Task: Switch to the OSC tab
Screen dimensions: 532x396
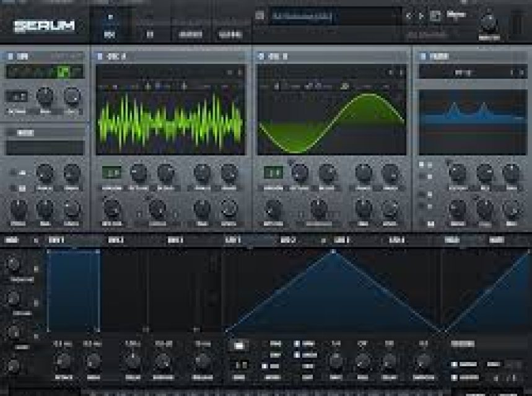Action: coord(110,34)
